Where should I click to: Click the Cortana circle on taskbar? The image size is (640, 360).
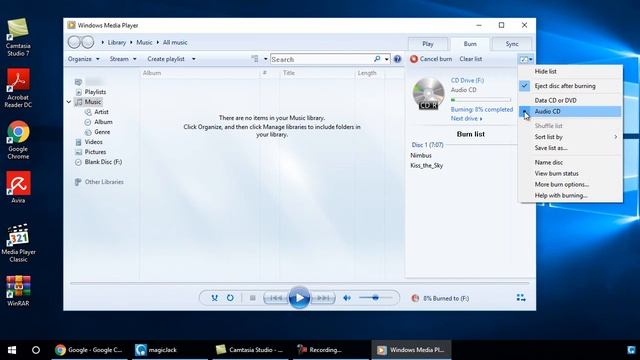[x=36, y=350]
